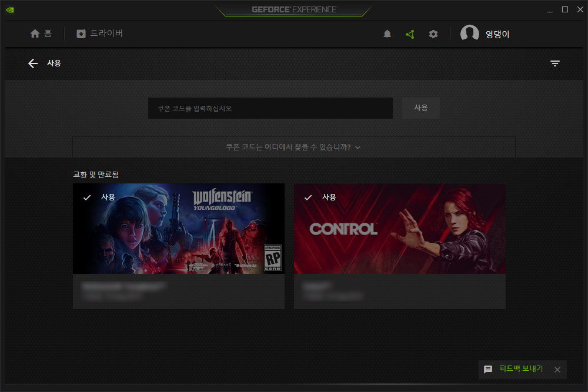Close the GeForce Experience window
The image size is (588, 392).
(x=580, y=10)
